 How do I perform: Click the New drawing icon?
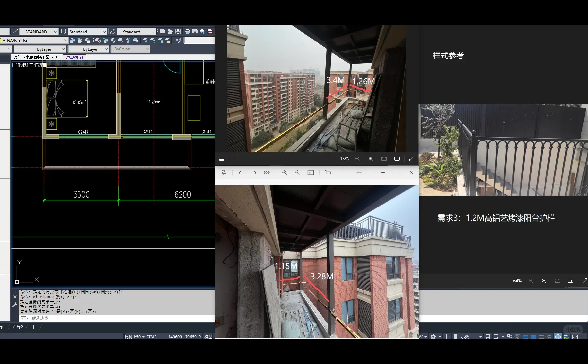pyautogui.click(x=163, y=31)
